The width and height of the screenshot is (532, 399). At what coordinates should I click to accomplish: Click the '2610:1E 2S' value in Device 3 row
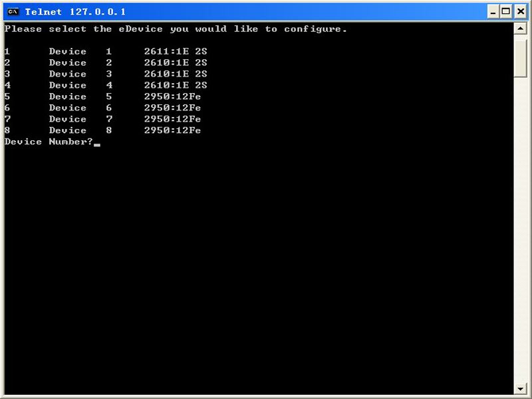176,74
